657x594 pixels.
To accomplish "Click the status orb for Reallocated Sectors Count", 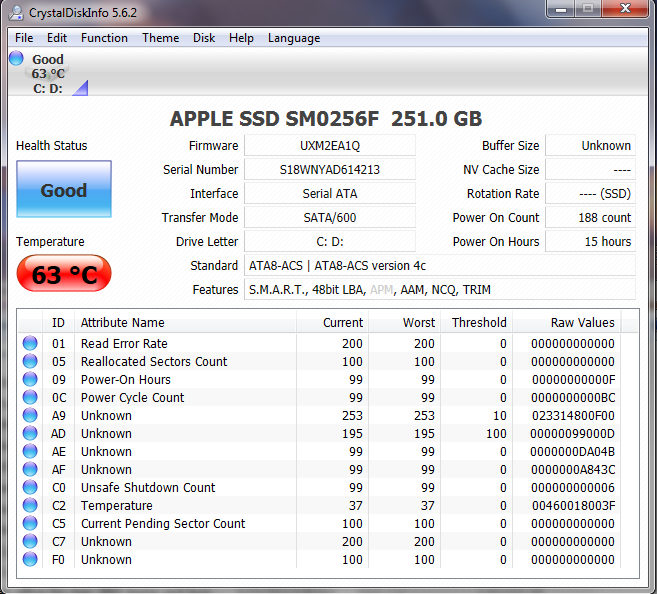I will point(31,362).
